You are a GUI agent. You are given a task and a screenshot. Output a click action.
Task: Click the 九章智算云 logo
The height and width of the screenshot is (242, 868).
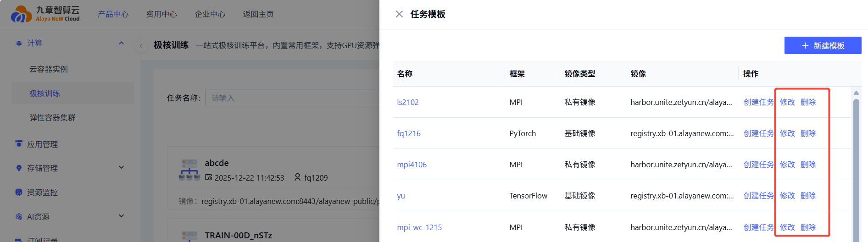click(45, 14)
